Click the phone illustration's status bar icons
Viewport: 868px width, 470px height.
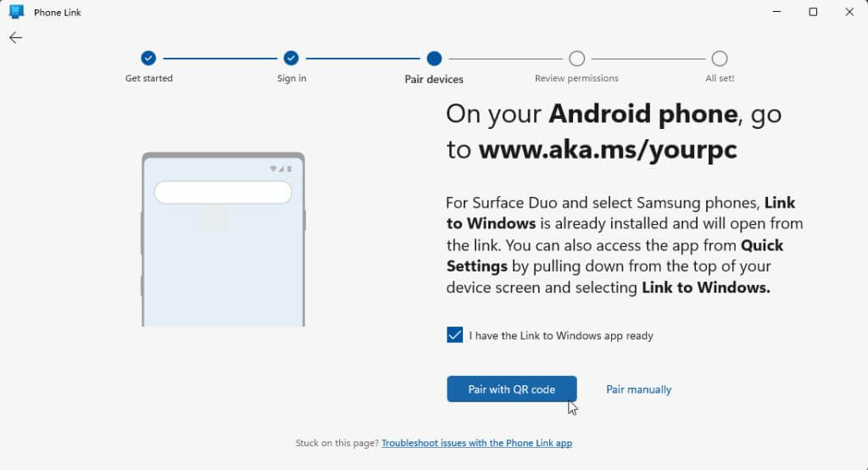pos(281,169)
